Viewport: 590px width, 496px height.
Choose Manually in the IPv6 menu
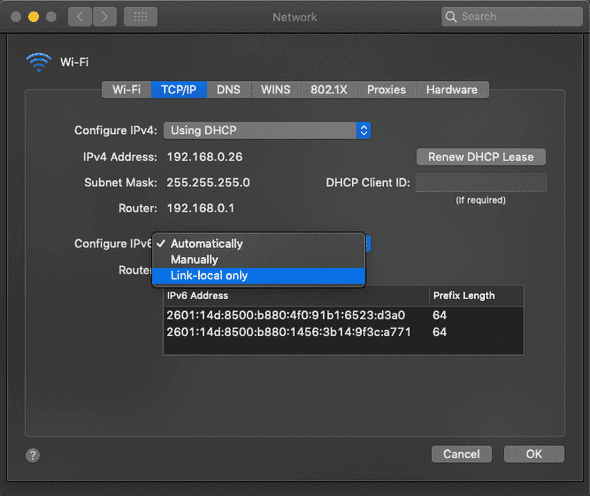pos(259,260)
